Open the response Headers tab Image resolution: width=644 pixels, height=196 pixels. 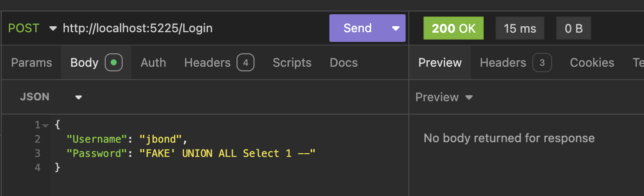(x=503, y=63)
